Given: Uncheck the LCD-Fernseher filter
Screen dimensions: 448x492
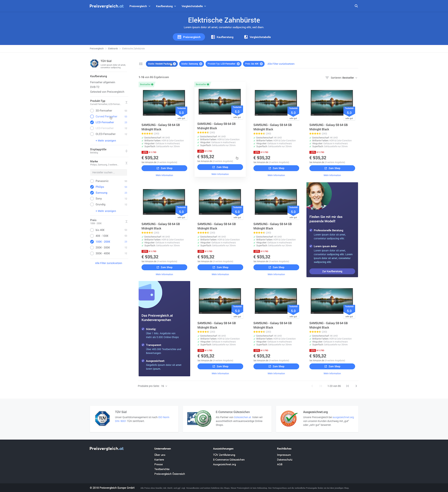Looking at the screenshot, I should point(92,122).
